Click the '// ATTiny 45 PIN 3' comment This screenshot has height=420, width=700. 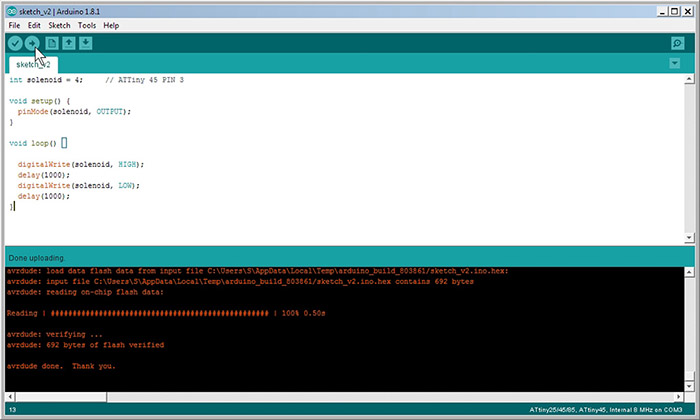(x=145, y=80)
